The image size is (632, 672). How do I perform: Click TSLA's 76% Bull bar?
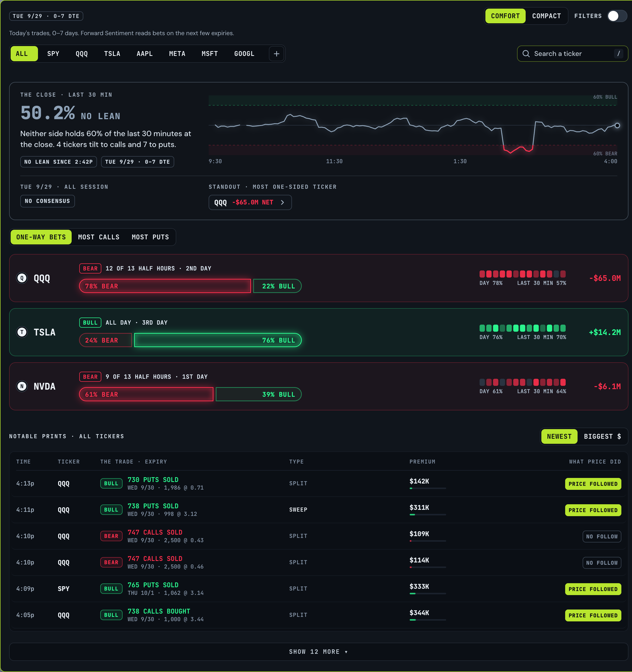(218, 340)
